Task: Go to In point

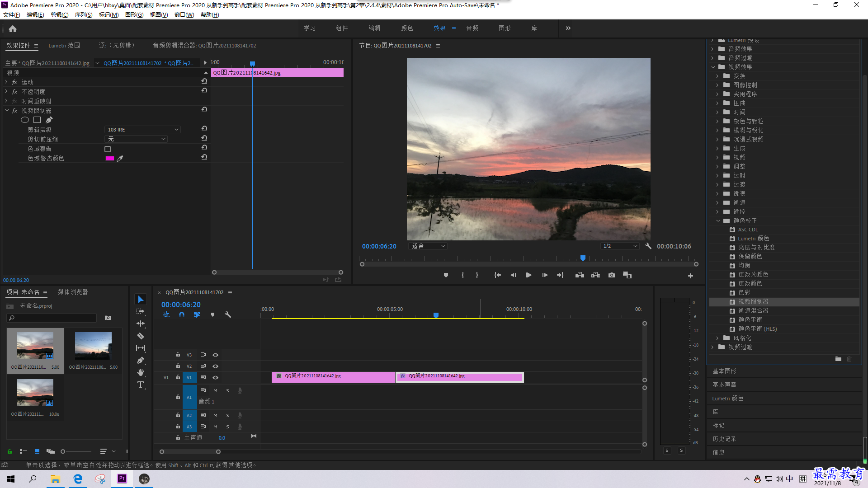Action: (497, 275)
